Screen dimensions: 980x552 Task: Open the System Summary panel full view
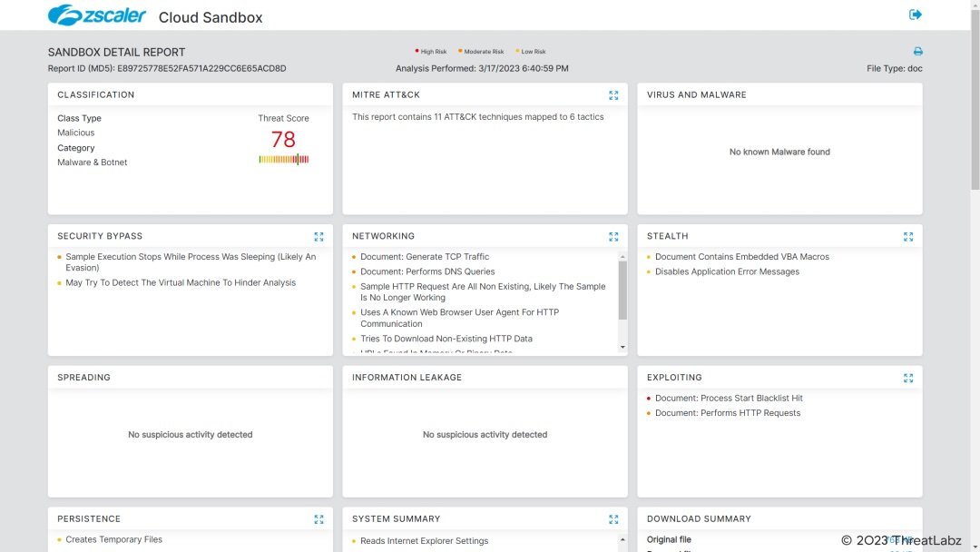pyautogui.click(x=613, y=519)
